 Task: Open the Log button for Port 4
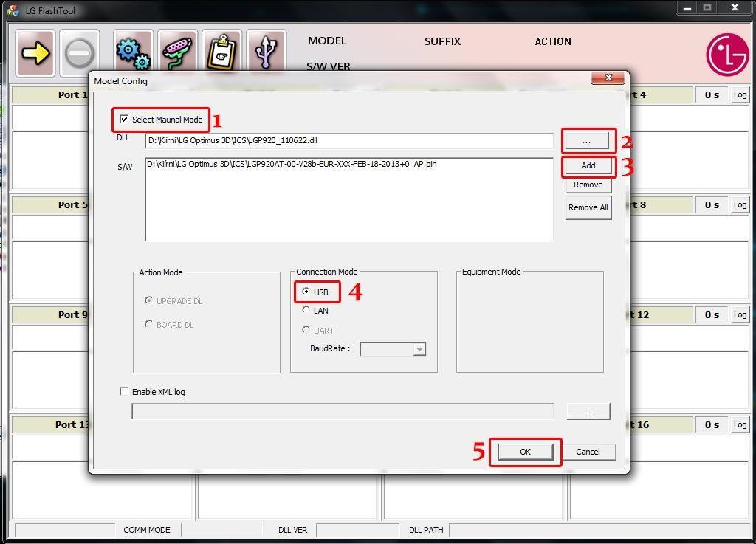(x=740, y=95)
